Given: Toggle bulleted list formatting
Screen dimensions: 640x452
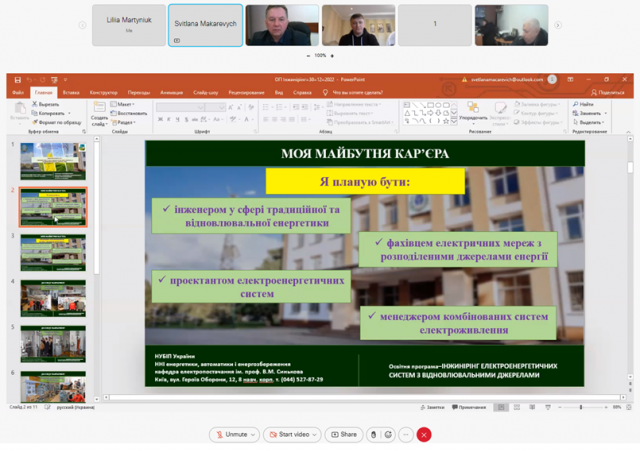Looking at the screenshot, I should pos(266,107).
